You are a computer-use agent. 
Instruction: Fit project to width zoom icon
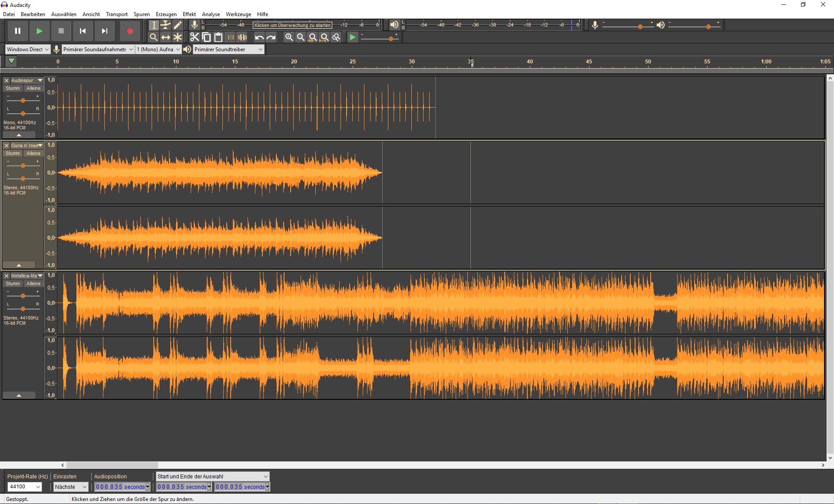pyautogui.click(x=324, y=37)
